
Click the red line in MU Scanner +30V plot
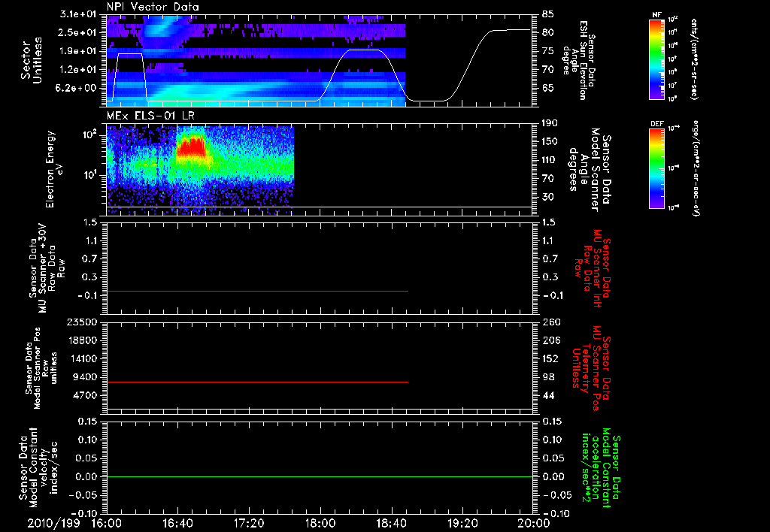257,291
